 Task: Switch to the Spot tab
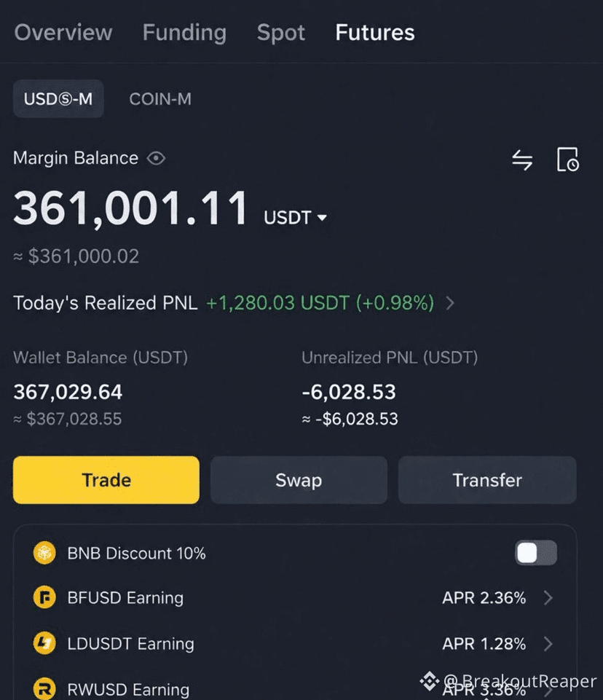281,33
